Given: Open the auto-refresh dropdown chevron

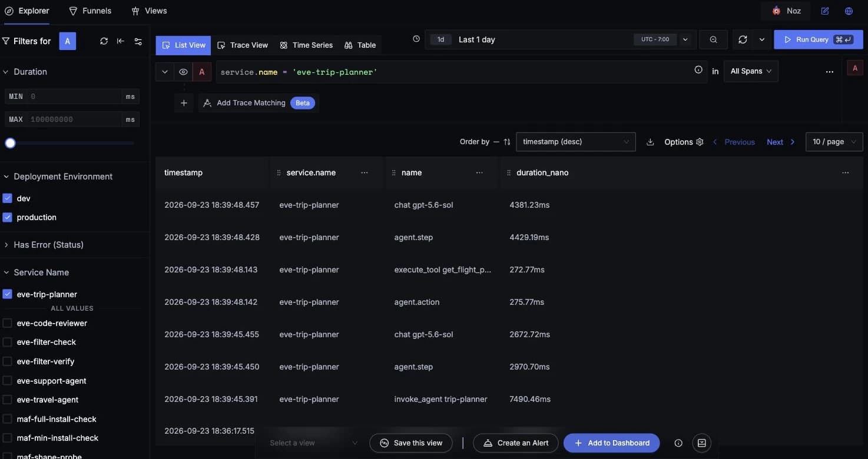Looking at the screenshot, I should (762, 39).
